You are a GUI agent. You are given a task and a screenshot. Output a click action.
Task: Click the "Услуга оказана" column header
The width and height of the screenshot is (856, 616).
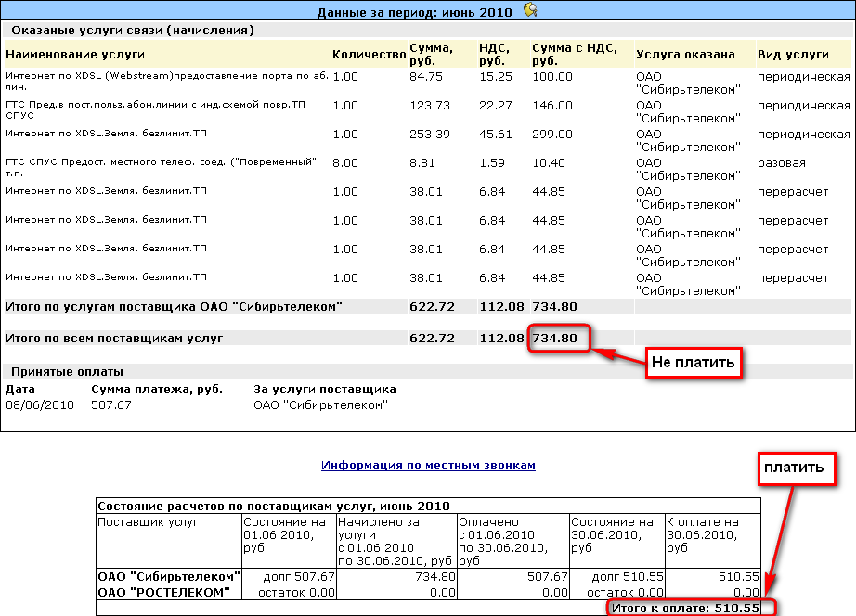click(x=685, y=54)
